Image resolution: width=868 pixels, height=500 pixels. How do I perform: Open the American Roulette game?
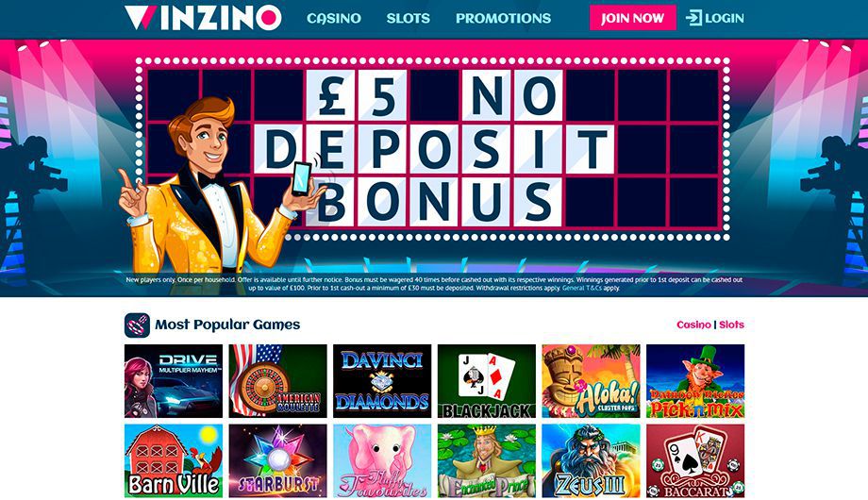coord(277,381)
